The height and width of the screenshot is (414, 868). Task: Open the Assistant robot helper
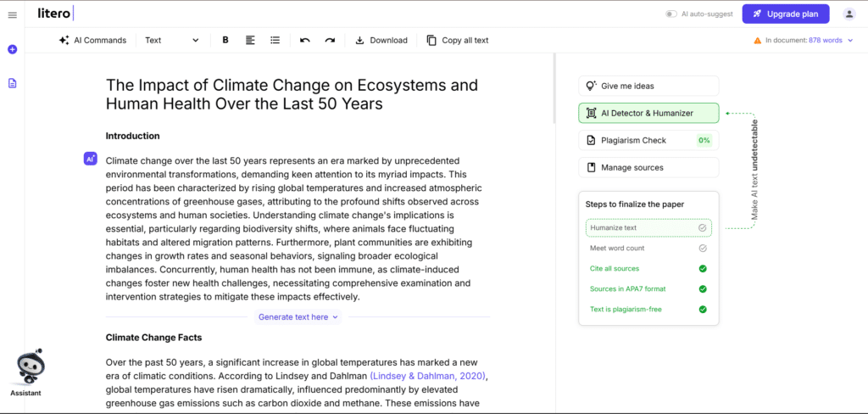pyautogui.click(x=26, y=373)
